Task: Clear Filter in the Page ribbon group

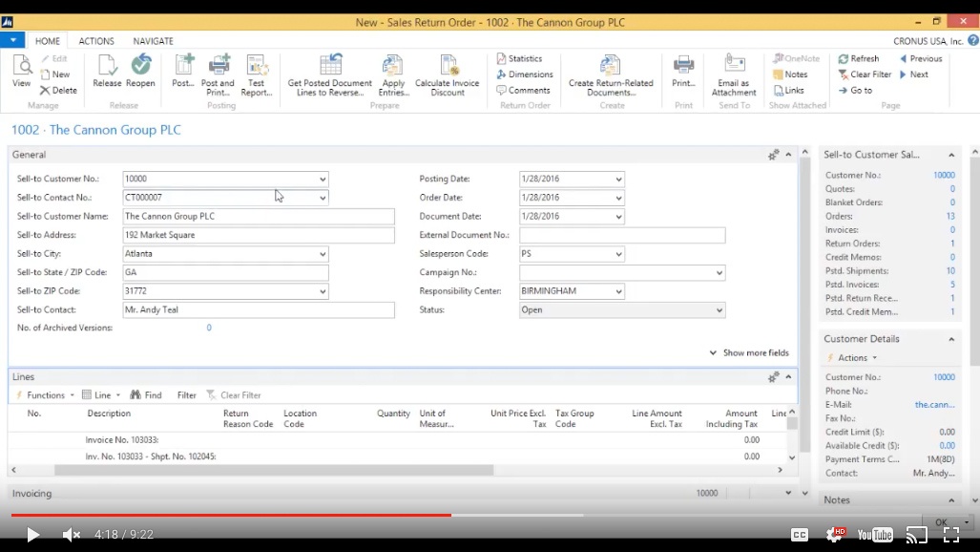Action: (865, 74)
